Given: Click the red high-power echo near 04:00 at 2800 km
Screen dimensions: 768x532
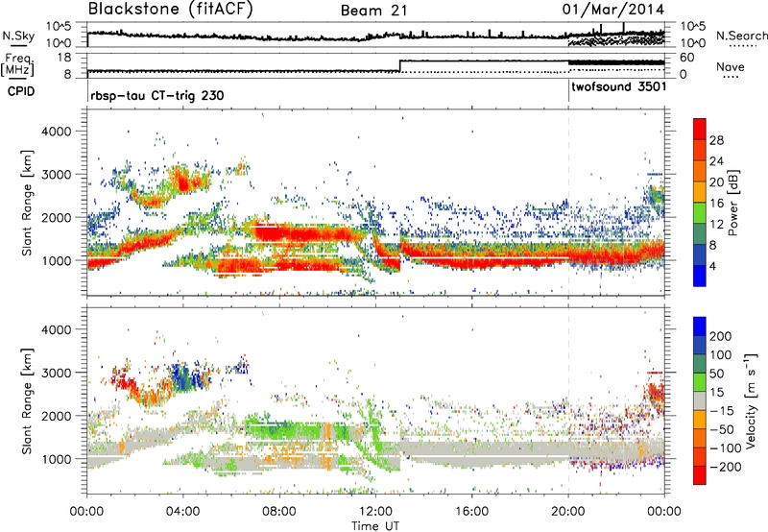Looking at the screenshot, I should point(183,184).
